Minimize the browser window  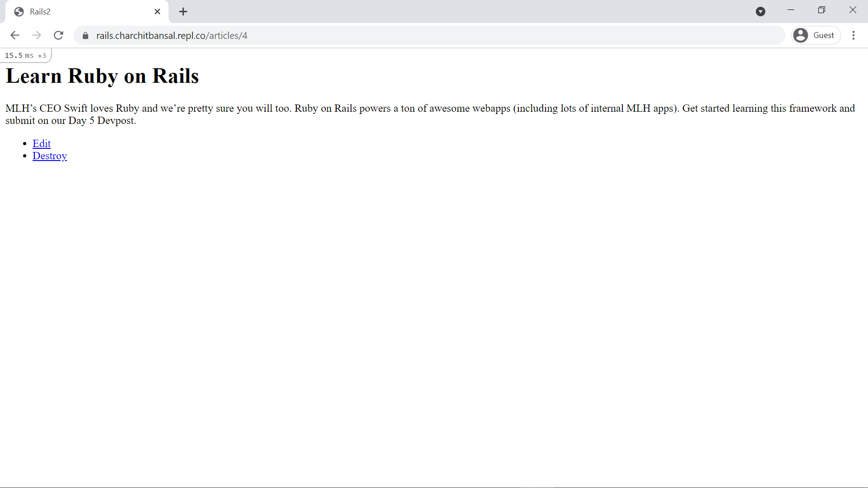791,10
